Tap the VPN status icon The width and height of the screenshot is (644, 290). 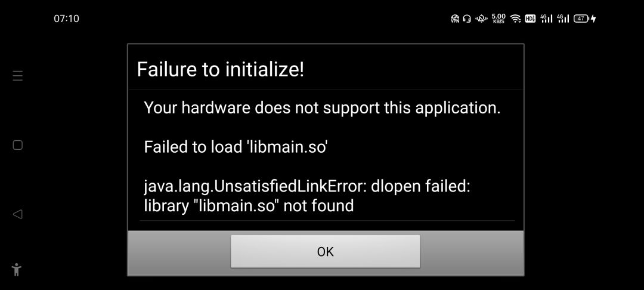pyautogui.click(x=454, y=18)
